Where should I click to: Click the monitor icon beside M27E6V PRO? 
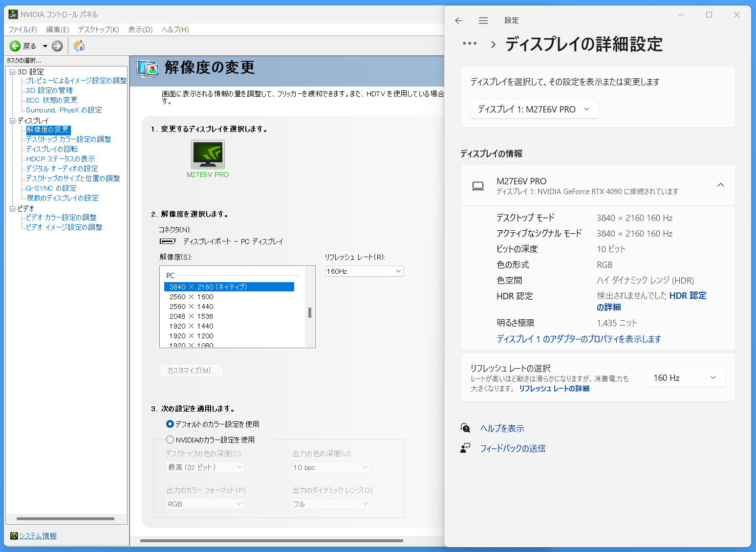coord(478,186)
